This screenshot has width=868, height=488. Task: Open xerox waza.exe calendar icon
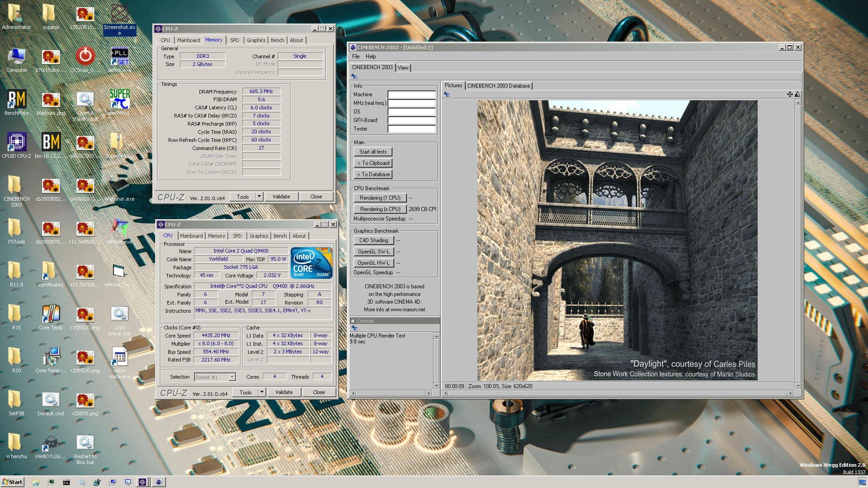click(119, 362)
